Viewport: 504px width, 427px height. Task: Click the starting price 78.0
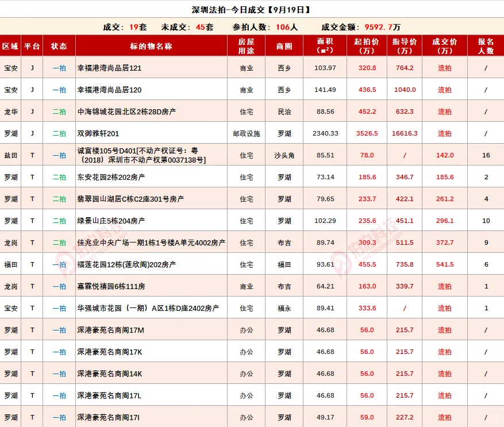[x=367, y=155]
